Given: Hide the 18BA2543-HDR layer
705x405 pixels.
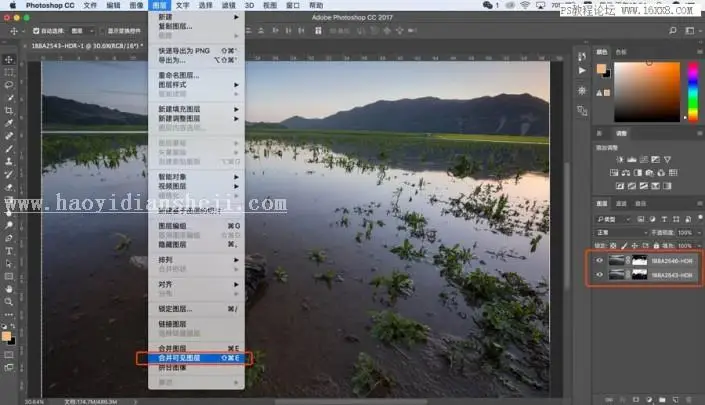Looking at the screenshot, I should point(599,274).
